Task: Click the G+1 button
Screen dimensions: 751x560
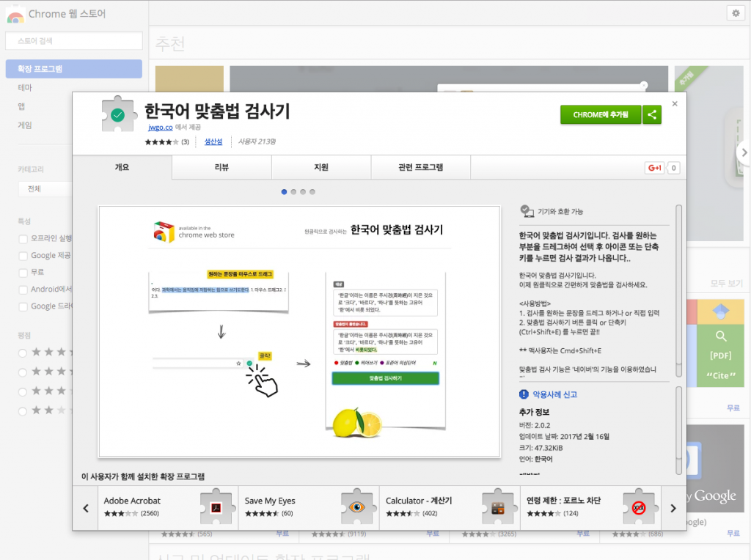Action: point(655,168)
